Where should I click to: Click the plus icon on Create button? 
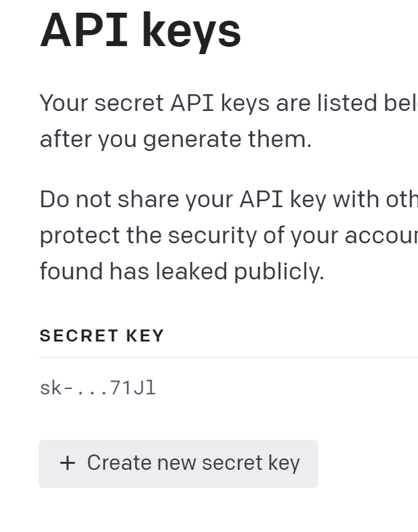point(68,463)
